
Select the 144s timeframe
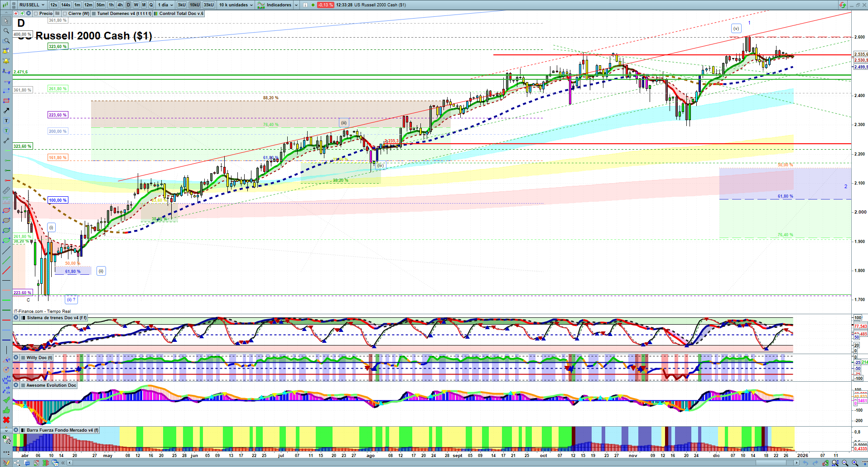[x=66, y=5]
